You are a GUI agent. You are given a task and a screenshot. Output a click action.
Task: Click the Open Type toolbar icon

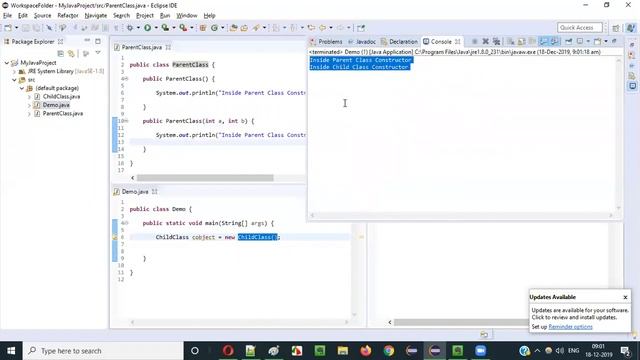[233, 28]
